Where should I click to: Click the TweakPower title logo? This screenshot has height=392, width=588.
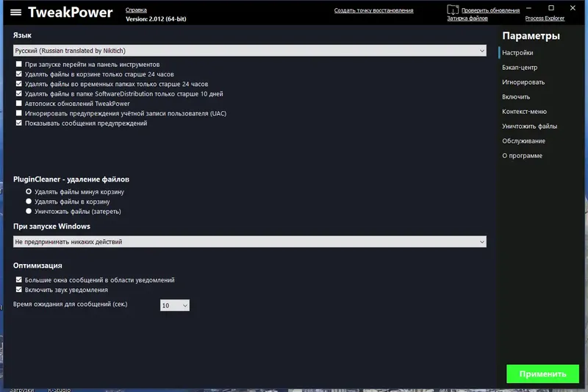70,13
